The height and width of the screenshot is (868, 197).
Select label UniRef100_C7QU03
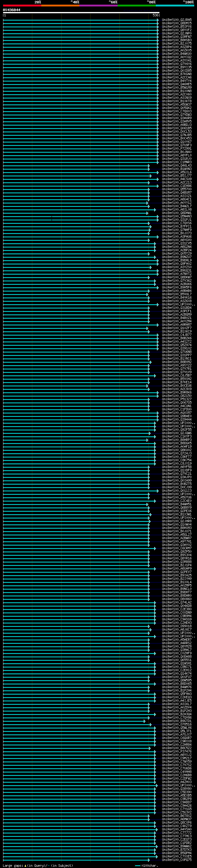(x=177, y=111)
